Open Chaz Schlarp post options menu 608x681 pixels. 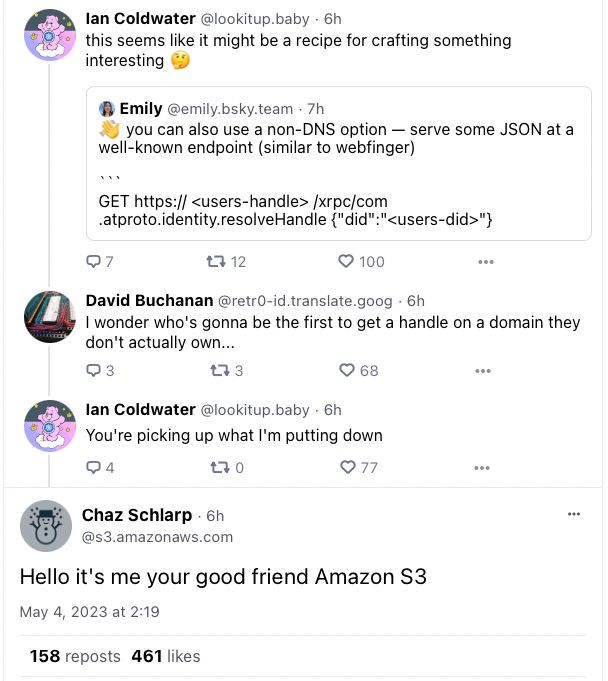pos(574,514)
